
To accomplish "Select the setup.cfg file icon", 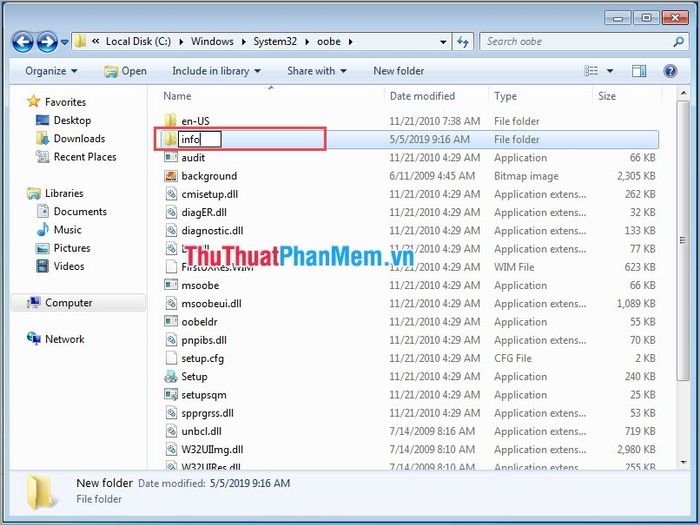I will tap(171, 358).
